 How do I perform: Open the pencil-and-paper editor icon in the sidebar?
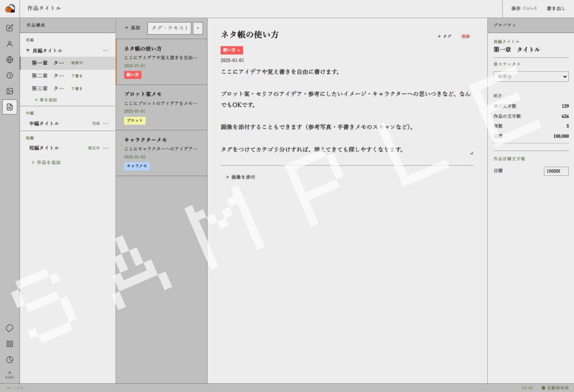pos(10,28)
